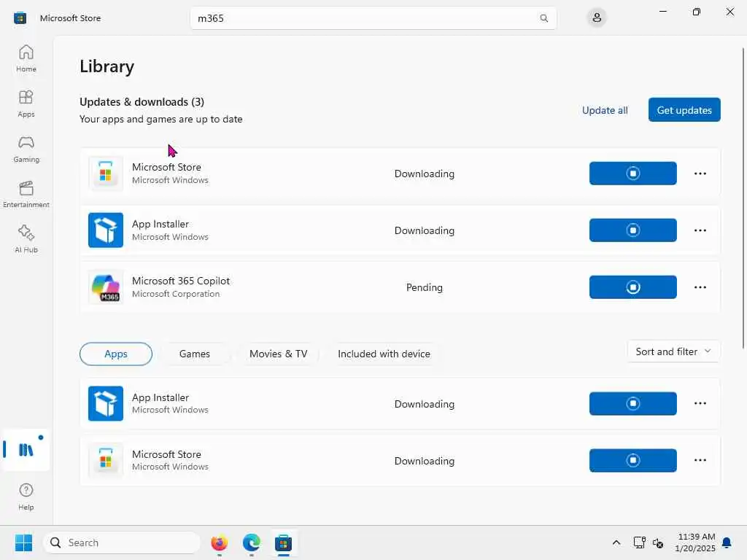This screenshot has width=747, height=560.
Task: Click the network icon in system tray
Action: (639, 542)
